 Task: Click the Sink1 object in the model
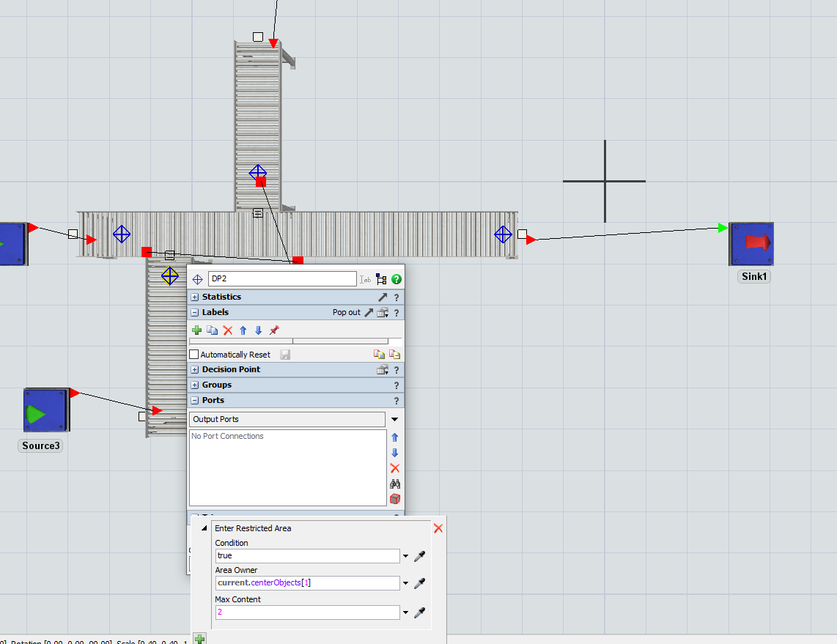pos(751,244)
